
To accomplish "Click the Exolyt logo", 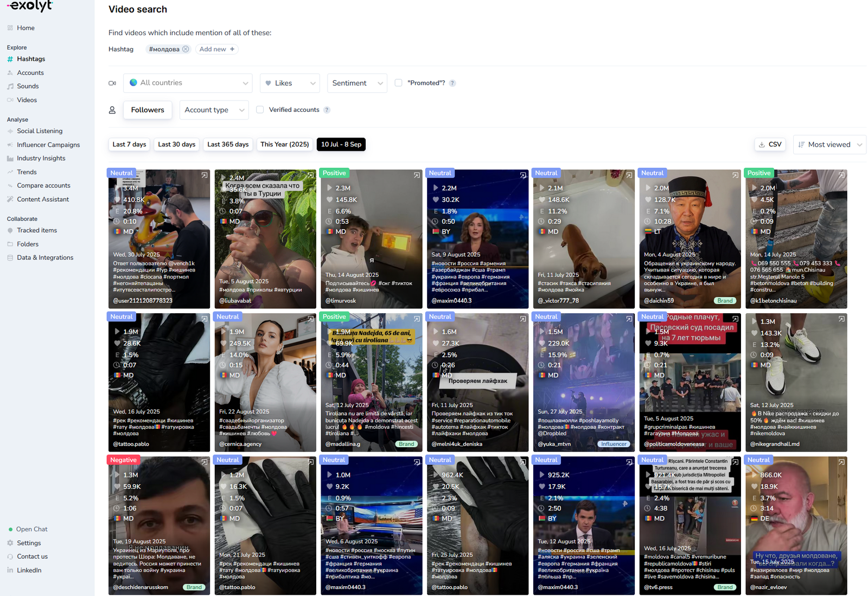I will coord(30,7).
